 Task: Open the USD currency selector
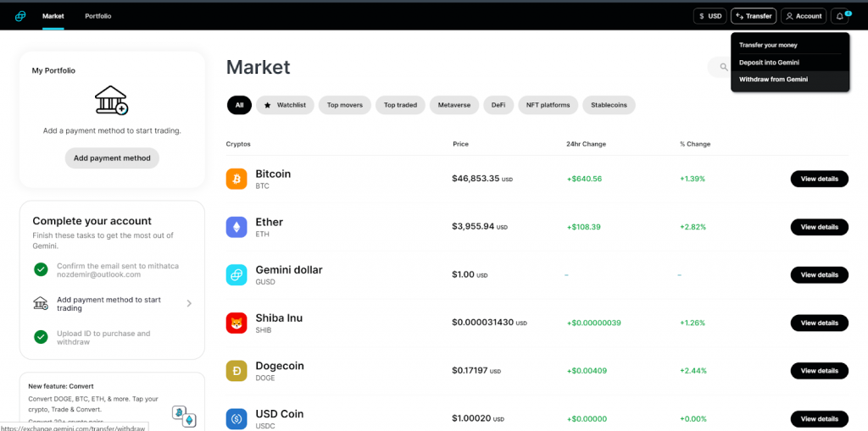(x=710, y=16)
